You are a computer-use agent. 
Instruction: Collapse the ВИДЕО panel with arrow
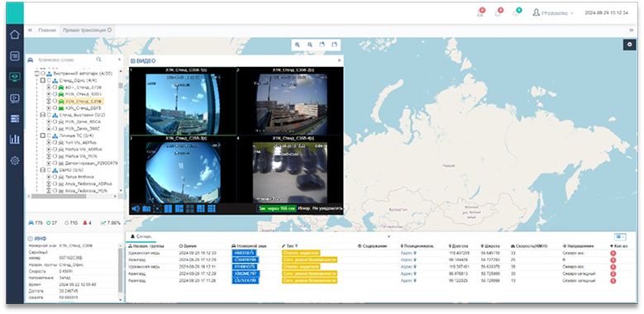pos(339,61)
